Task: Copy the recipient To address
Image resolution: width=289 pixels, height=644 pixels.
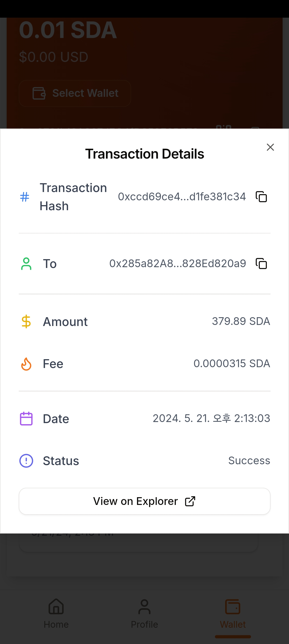Action: (x=261, y=264)
